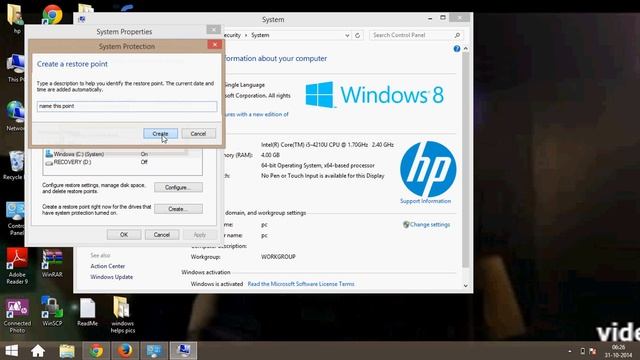Select the Network desktop icon
The width and height of the screenshot is (640, 360).
[x=16, y=116]
